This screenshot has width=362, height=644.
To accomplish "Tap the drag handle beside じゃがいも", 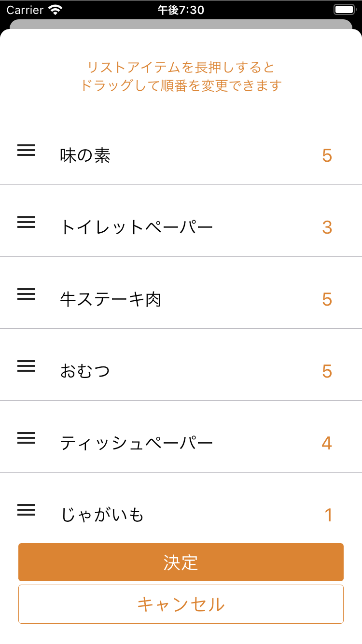I will point(26,510).
